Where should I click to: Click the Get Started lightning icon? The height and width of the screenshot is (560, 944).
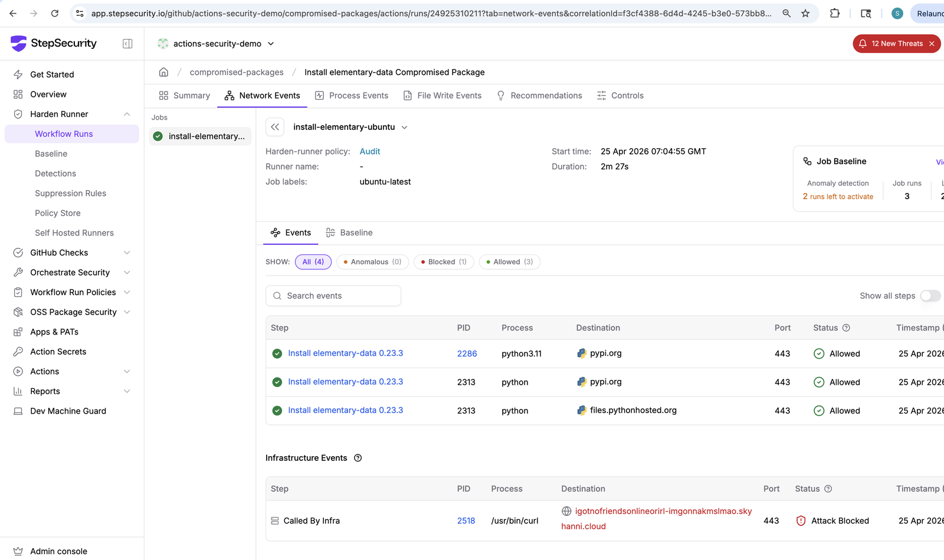(x=18, y=74)
